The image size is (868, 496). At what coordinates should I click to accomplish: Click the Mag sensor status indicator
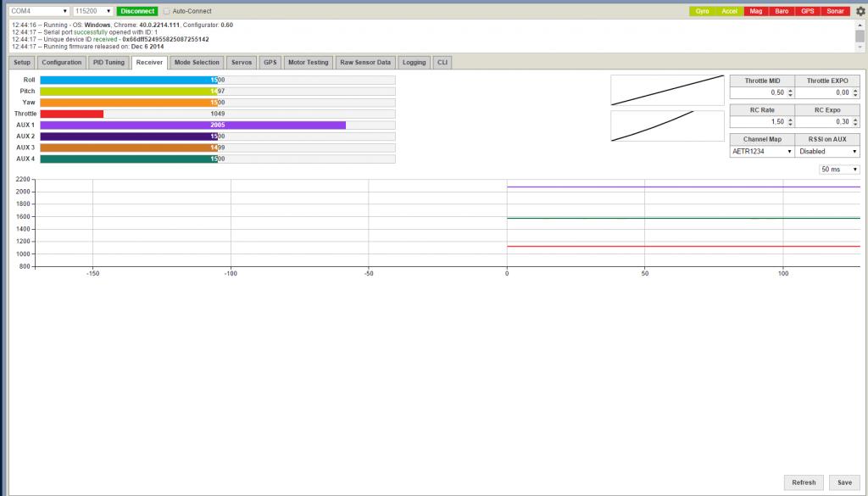click(x=755, y=11)
